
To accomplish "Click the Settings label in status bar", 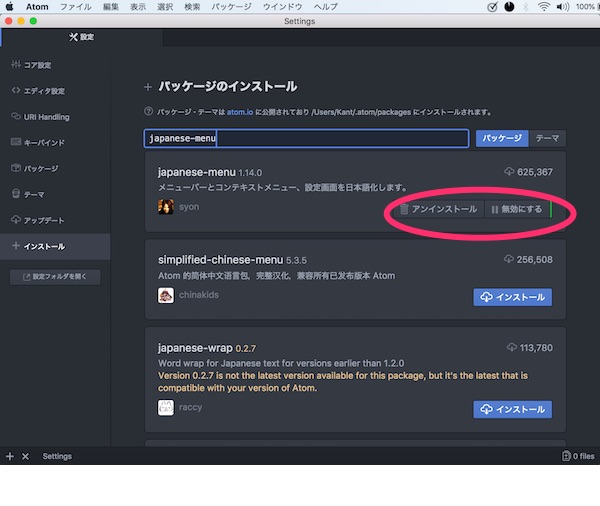I will click(x=57, y=456).
